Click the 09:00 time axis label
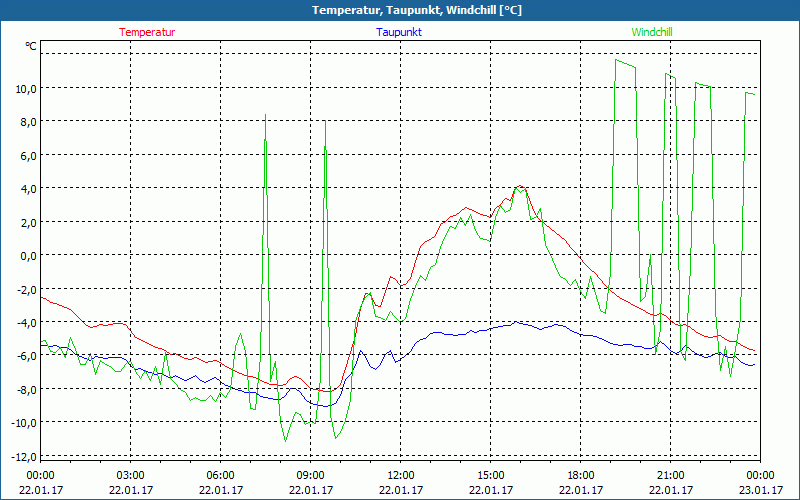 (310, 476)
